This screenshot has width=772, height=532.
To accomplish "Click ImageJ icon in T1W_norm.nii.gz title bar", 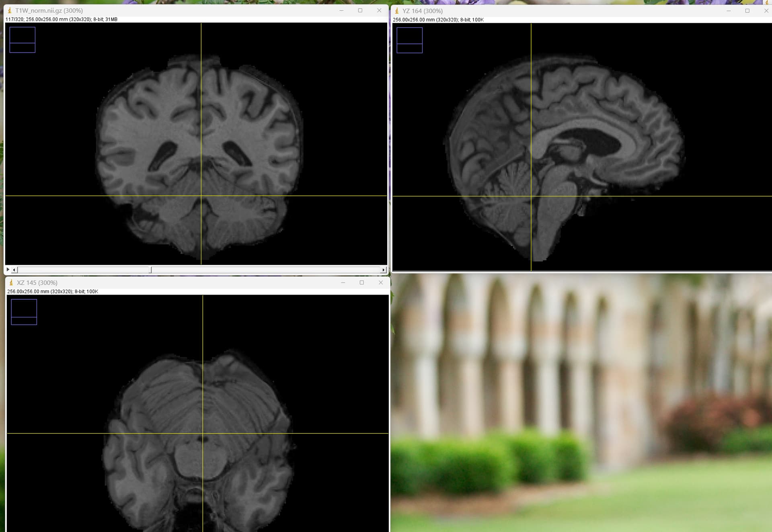I will point(10,10).
